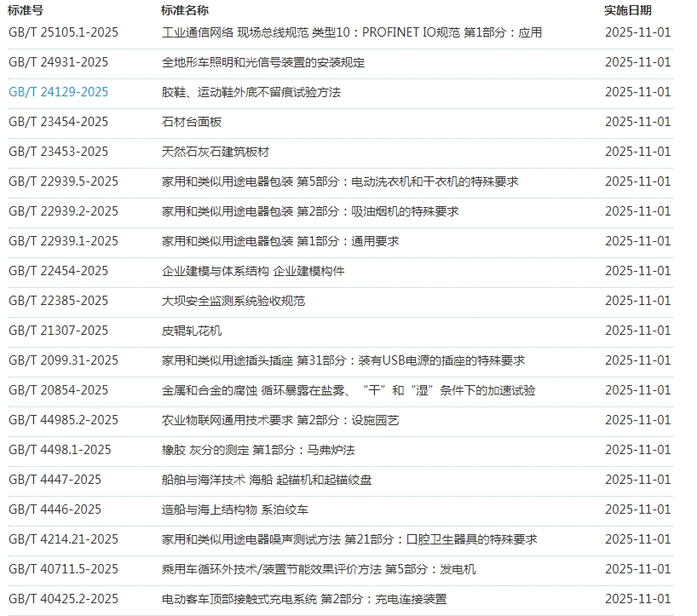Screen dimensions: 697x616
Task: Select the GB/T 23454-2025 standard number
Action: pos(59,122)
